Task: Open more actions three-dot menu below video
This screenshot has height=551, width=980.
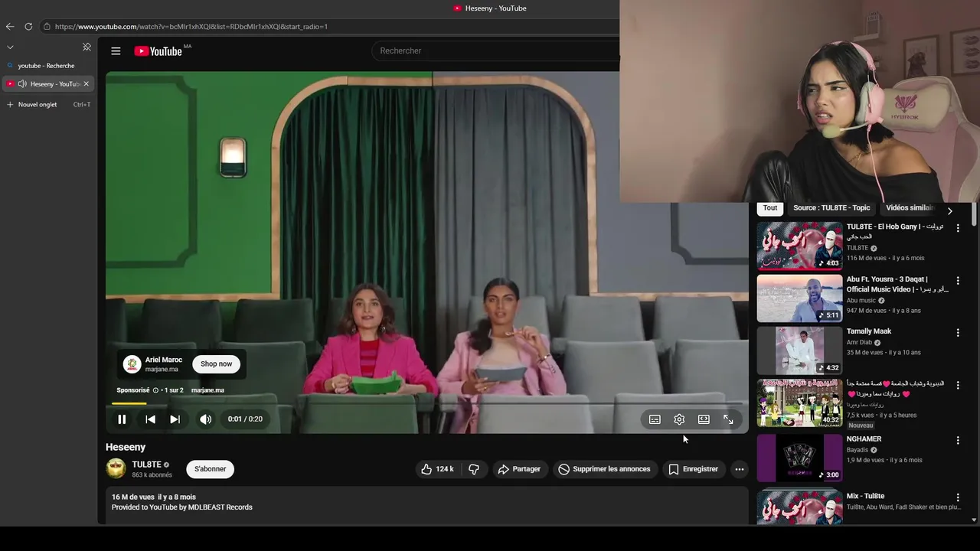Action: pos(739,469)
